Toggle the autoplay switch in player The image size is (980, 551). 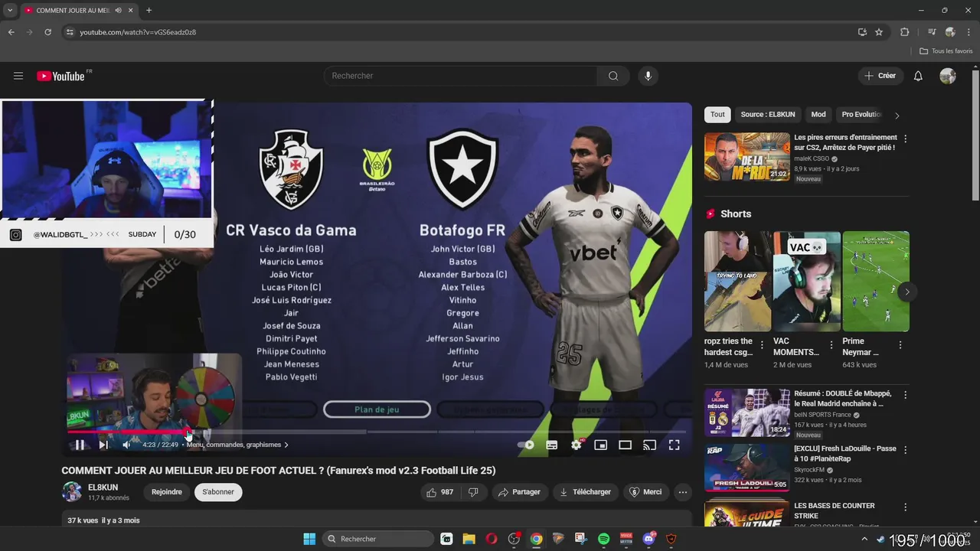[x=526, y=445]
